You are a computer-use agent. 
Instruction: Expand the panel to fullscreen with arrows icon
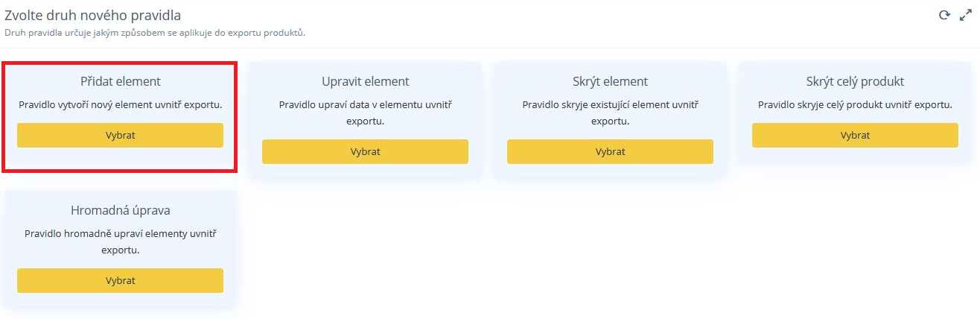[967, 15]
